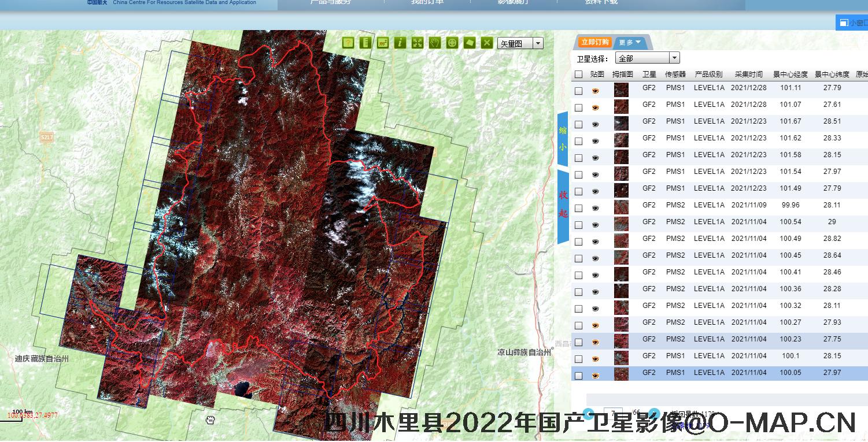Expand the 更多 menu tab
The width and height of the screenshot is (868, 442).
coord(630,42)
